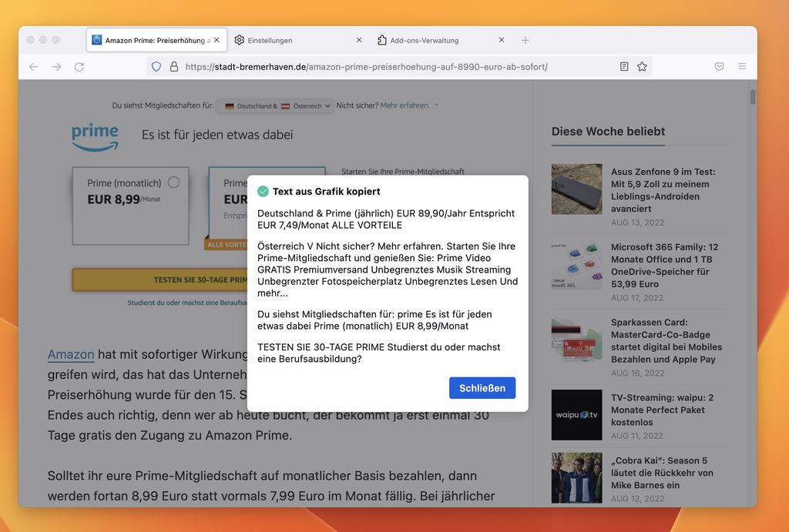Follow the Amazon link in the article
This screenshot has width=789, height=532.
click(71, 354)
